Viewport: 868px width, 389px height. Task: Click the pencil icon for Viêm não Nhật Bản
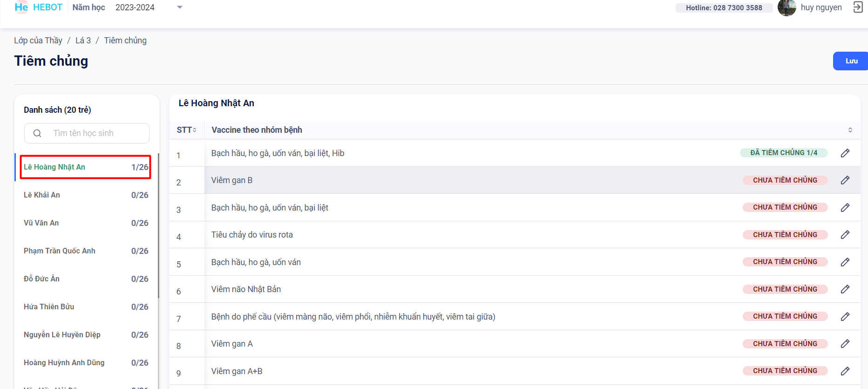[x=845, y=289]
